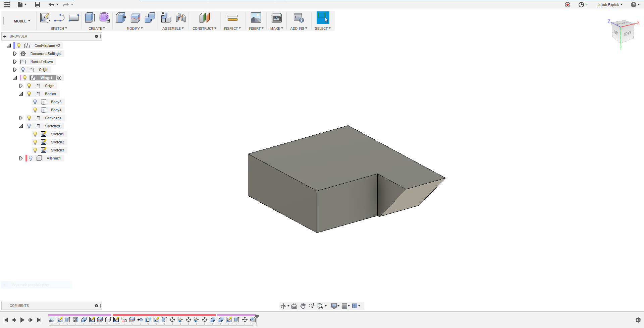
Task: Select the CoolAirplane v2 root item
Action: (47, 46)
